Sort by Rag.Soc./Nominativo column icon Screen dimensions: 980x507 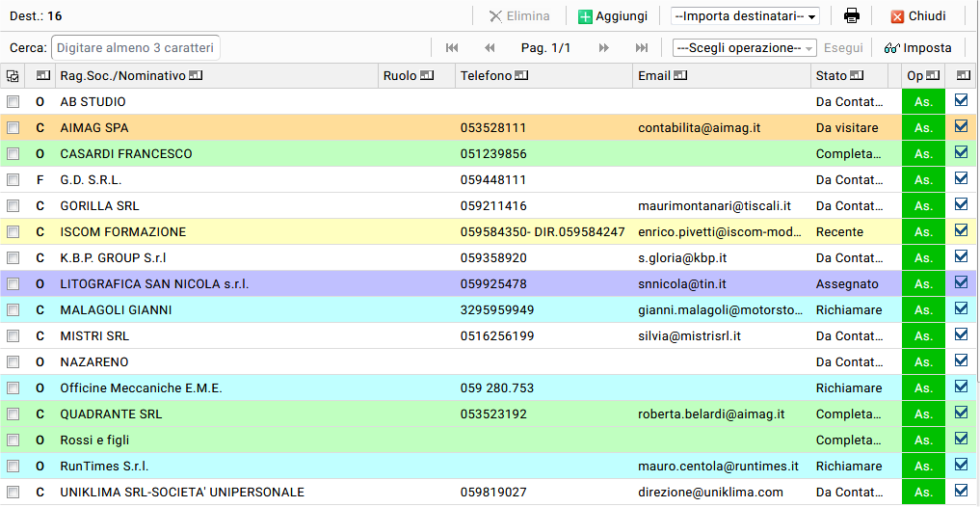(196, 75)
